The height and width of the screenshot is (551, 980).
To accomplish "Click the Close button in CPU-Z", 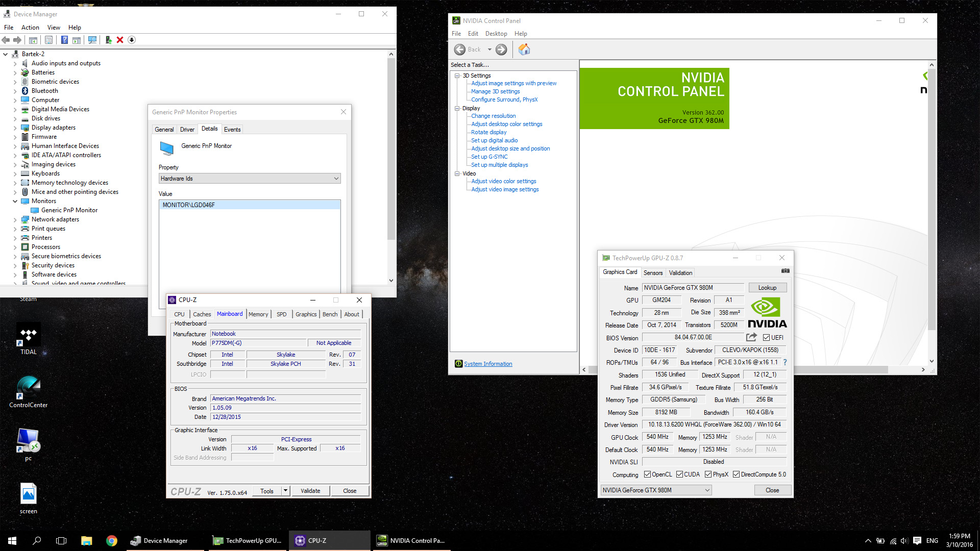I will pyautogui.click(x=350, y=491).
